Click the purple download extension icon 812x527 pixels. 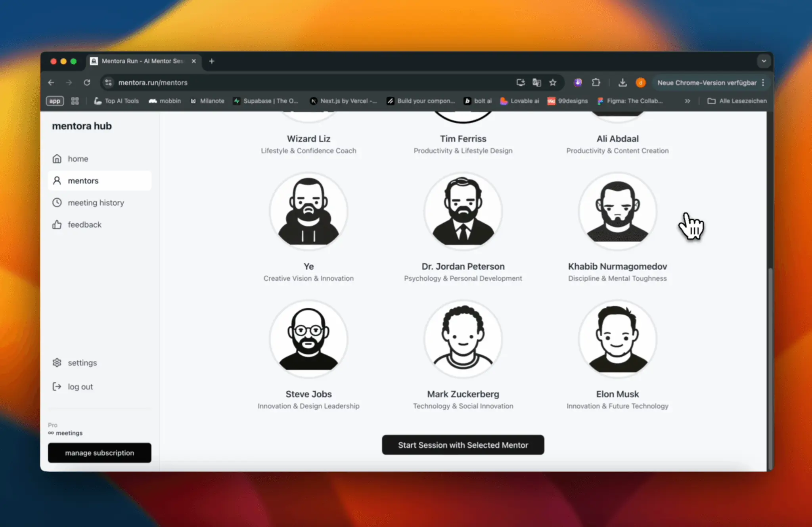(578, 82)
